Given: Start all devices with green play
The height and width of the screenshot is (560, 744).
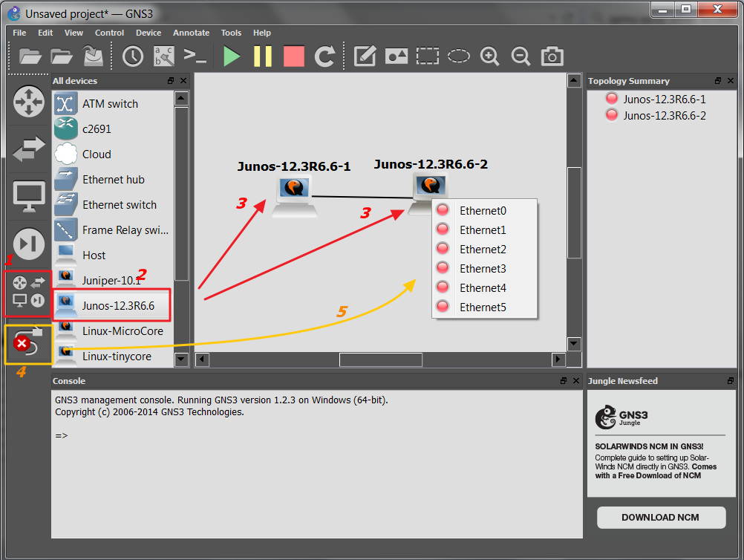Looking at the screenshot, I should (x=232, y=56).
